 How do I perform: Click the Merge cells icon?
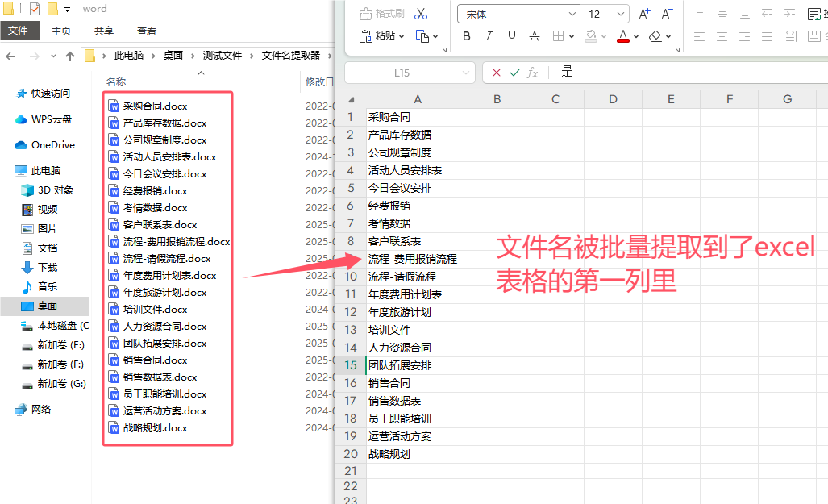tap(814, 36)
